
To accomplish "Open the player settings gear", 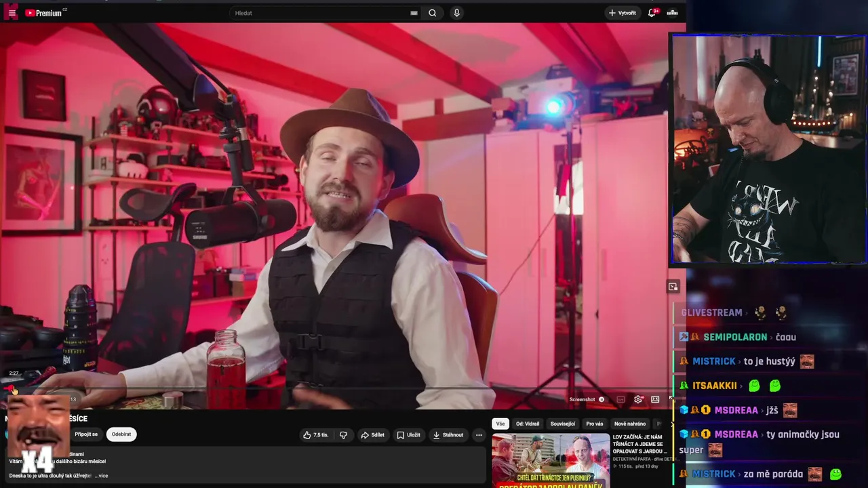I will point(638,399).
